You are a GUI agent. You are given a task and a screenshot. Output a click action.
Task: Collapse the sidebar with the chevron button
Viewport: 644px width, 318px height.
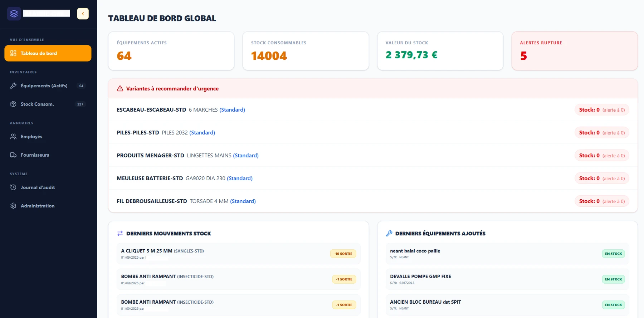pos(83,14)
